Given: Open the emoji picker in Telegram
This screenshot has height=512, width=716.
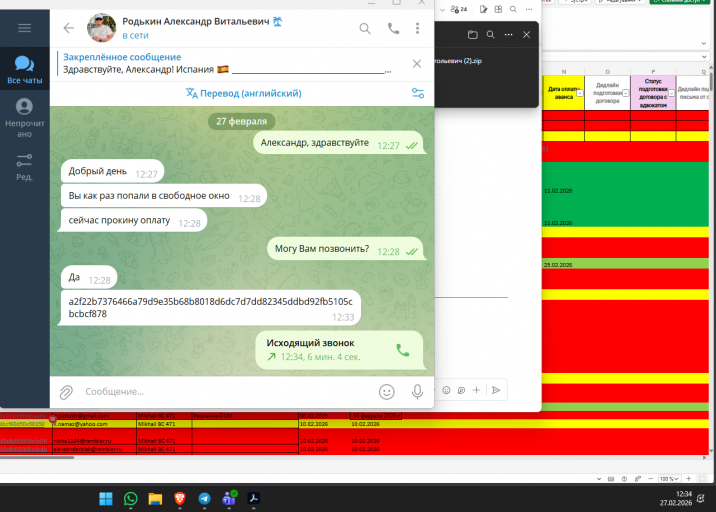Looking at the screenshot, I should [386, 392].
